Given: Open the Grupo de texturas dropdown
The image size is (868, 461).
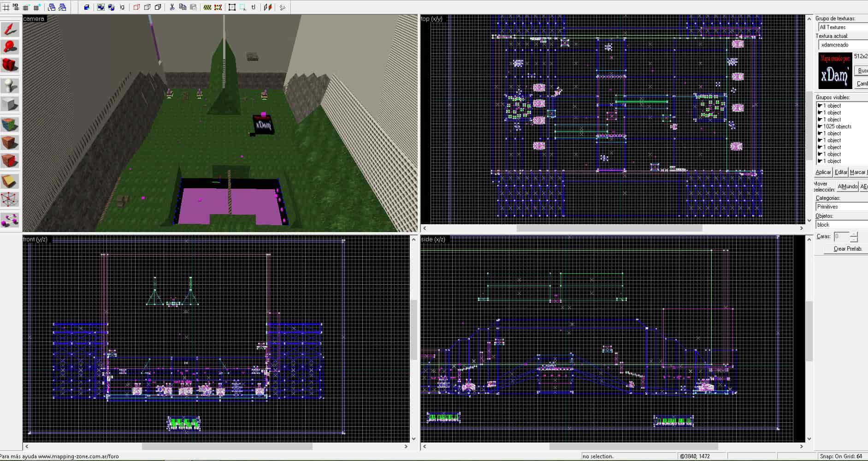Looking at the screenshot, I should click(843, 27).
